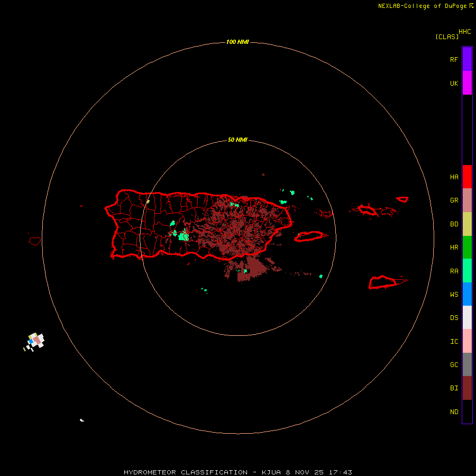Click the HYDROMETEOR CLASSIFICATION title text
Viewport: 476px width, 476px height.
(186, 472)
